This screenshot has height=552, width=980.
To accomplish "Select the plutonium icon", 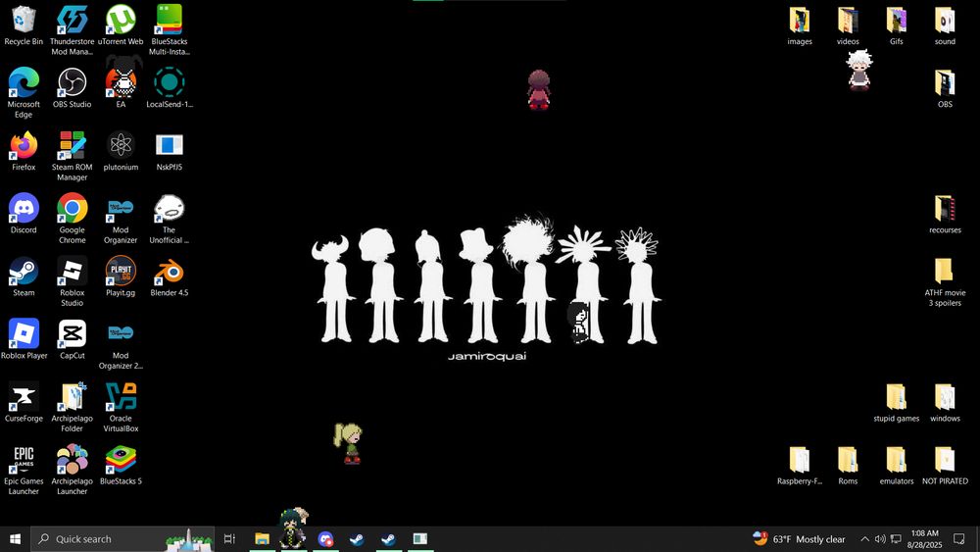I will [x=121, y=151].
